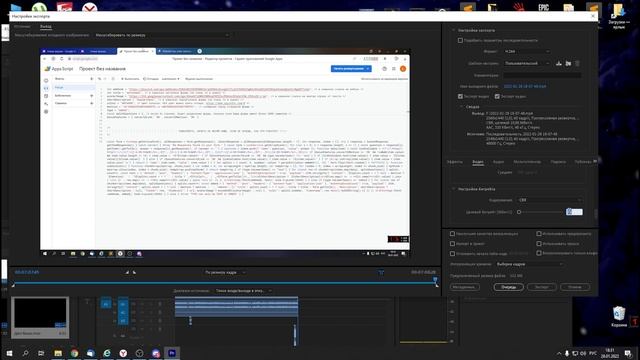Screen dimensions: 640x360
Task: Click the target bitrate value field
Action: click(x=574, y=212)
